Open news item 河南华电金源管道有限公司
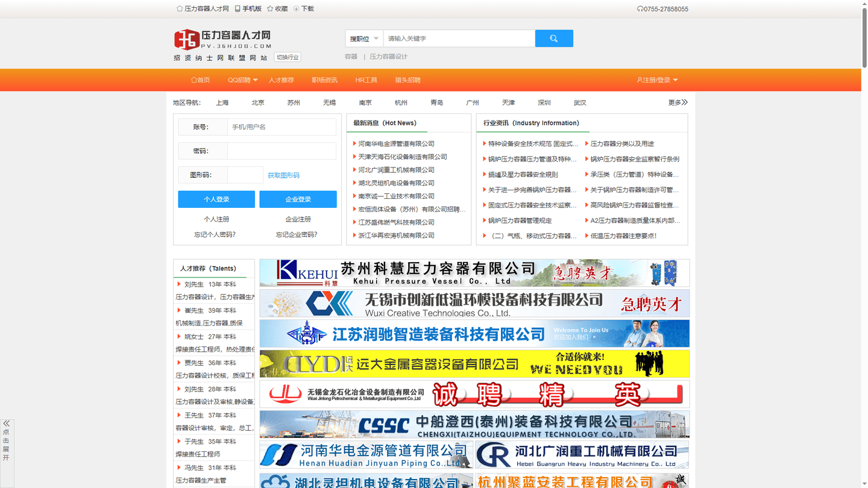 pos(396,144)
